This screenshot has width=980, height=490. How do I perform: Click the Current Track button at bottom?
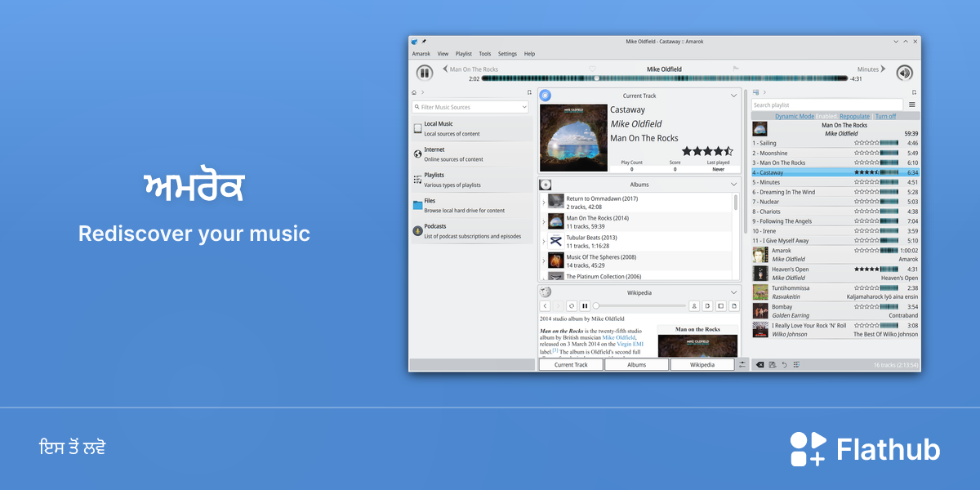[571, 365]
